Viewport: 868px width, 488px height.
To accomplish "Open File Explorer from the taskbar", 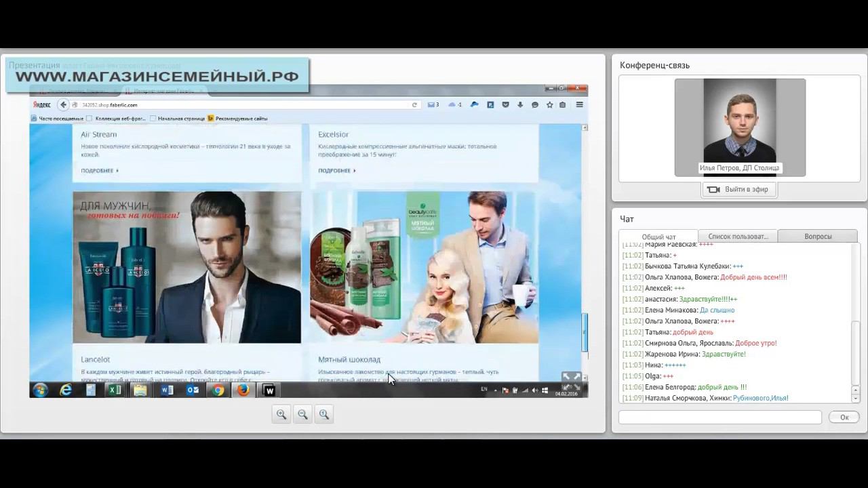I will [x=140, y=390].
